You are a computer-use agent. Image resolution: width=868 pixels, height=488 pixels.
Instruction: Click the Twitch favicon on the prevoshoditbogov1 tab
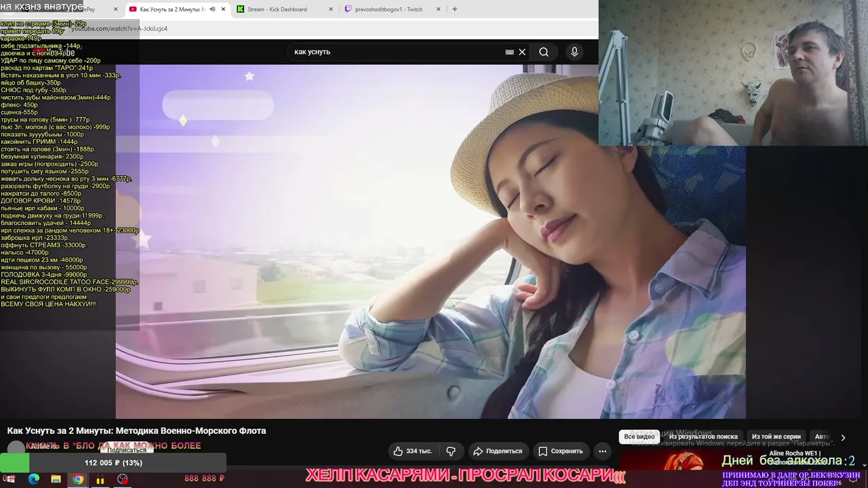click(348, 9)
